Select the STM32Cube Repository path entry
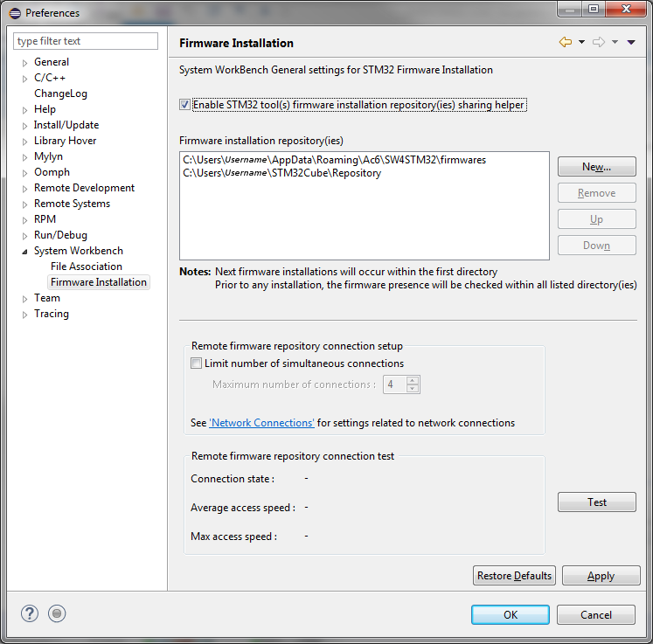 pyautogui.click(x=281, y=173)
